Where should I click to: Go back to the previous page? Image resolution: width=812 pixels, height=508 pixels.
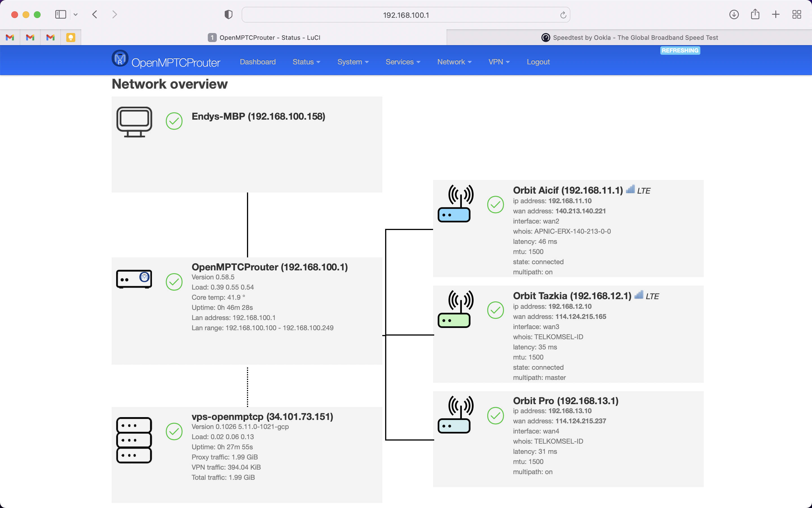click(95, 14)
